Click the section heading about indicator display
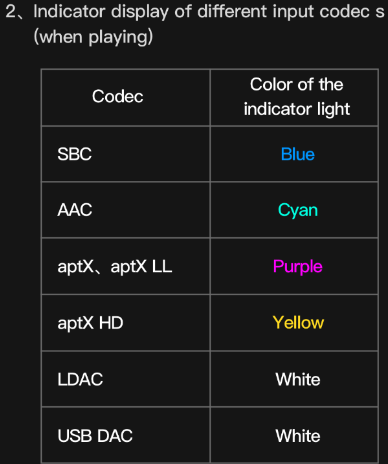Screen dimensions: 388x464 coord(195,24)
